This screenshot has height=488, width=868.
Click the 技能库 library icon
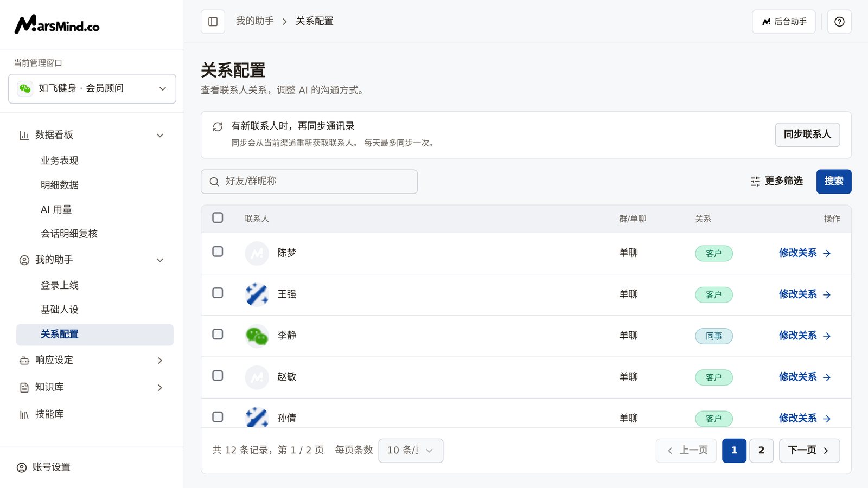pos(24,414)
